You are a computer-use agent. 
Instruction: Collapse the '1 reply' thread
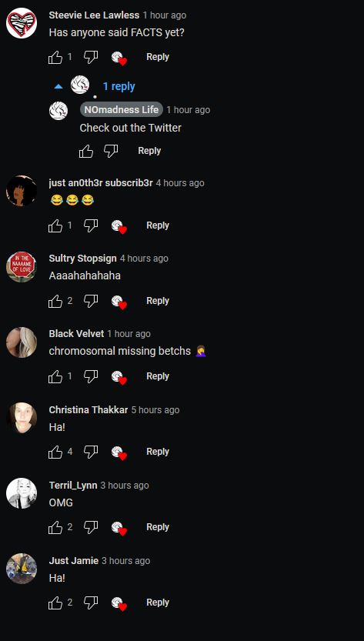pos(119,86)
